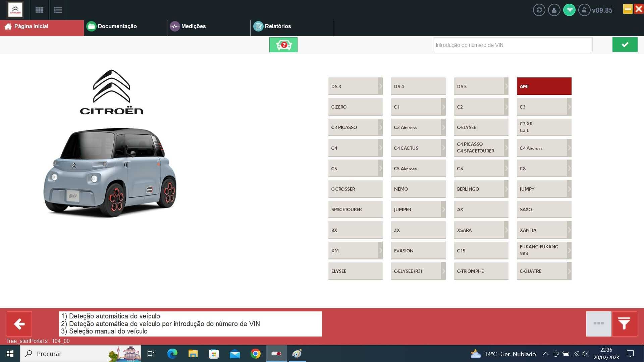Open the grid view icon in title bar
Image resolution: width=644 pixels, height=362 pixels.
pos(39,10)
